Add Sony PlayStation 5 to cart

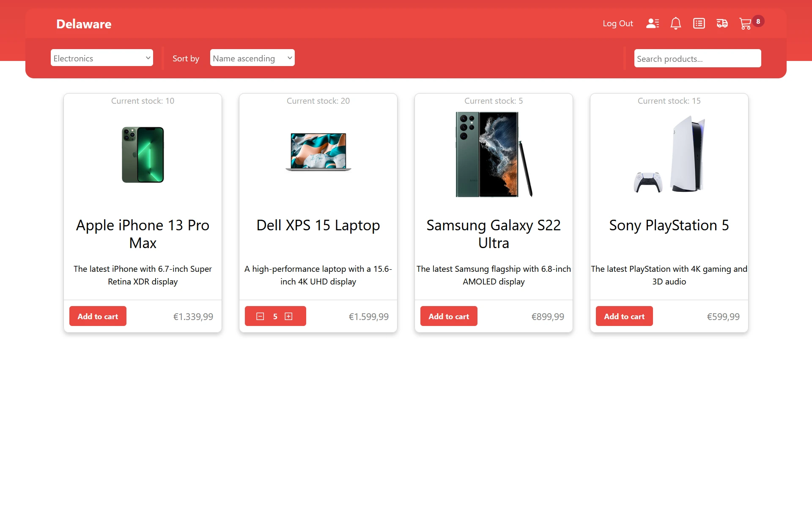[624, 316]
